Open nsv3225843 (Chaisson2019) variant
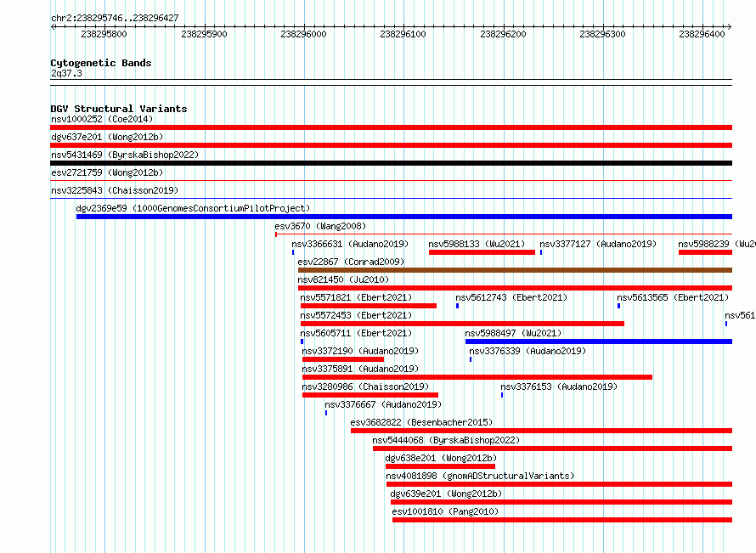Image resolution: width=756 pixels, height=553 pixels. pyautogui.click(x=115, y=190)
